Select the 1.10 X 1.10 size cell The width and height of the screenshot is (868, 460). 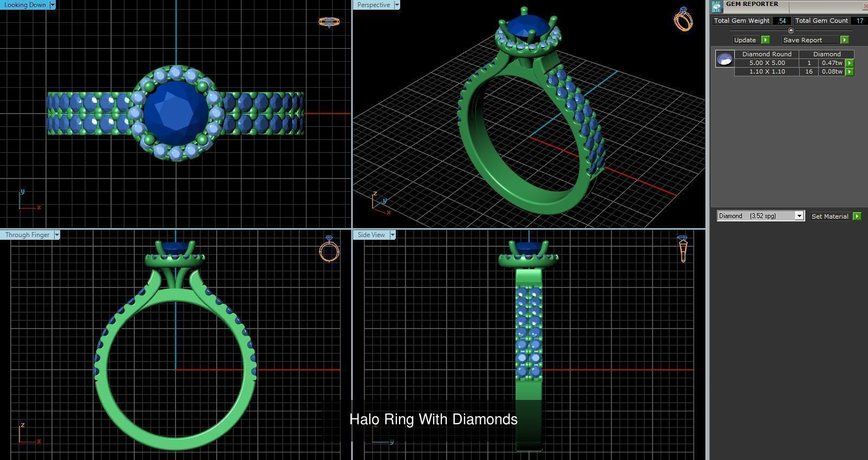click(x=767, y=71)
